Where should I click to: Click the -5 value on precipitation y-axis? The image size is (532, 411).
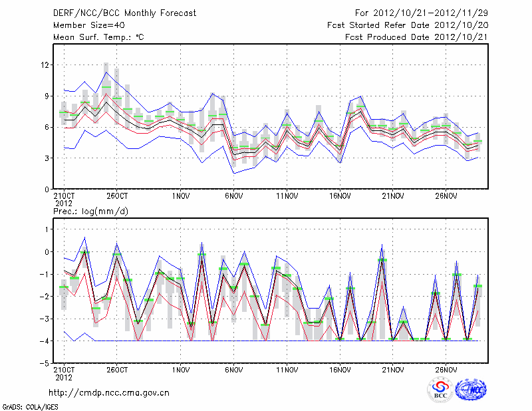point(45,364)
